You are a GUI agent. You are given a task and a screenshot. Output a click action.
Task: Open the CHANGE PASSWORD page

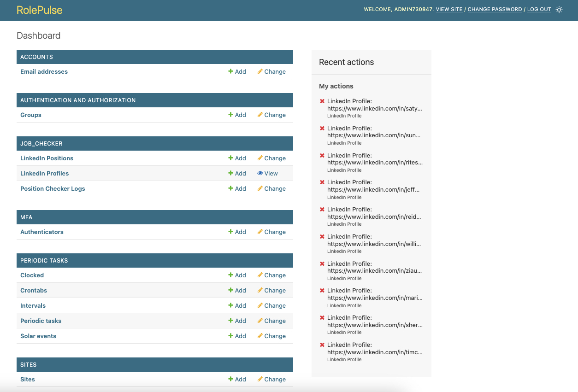tap(495, 9)
